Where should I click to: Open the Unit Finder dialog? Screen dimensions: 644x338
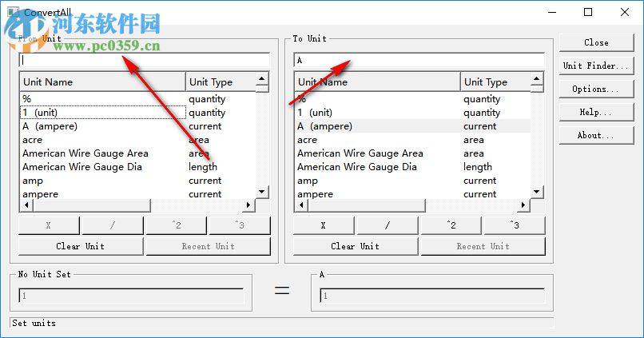(x=596, y=66)
